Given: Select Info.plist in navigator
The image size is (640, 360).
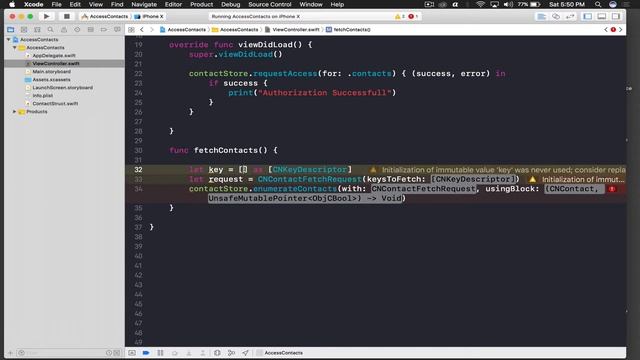Looking at the screenshot, I should point(42,96).
